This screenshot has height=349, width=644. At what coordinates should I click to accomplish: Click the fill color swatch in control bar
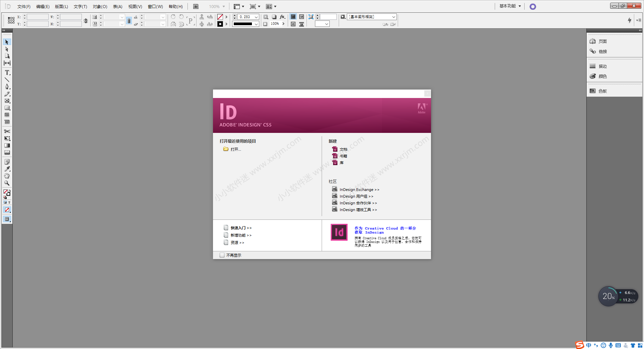click(220, 17)
